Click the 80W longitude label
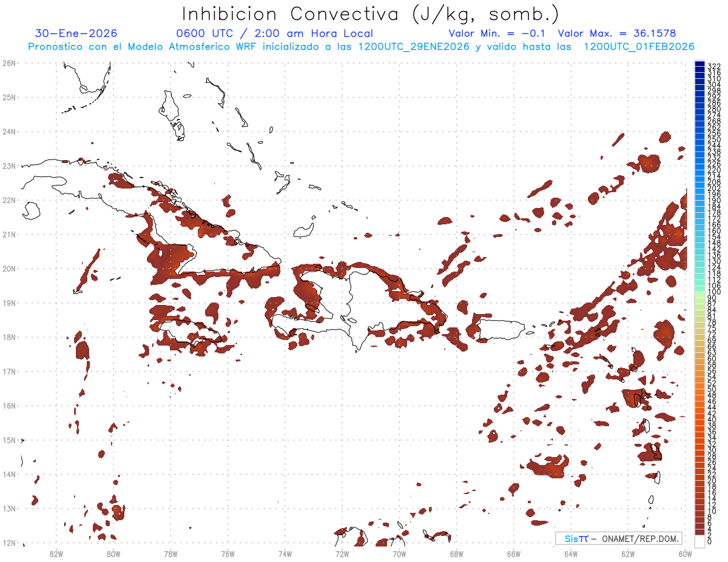 (x=113, y=554)
